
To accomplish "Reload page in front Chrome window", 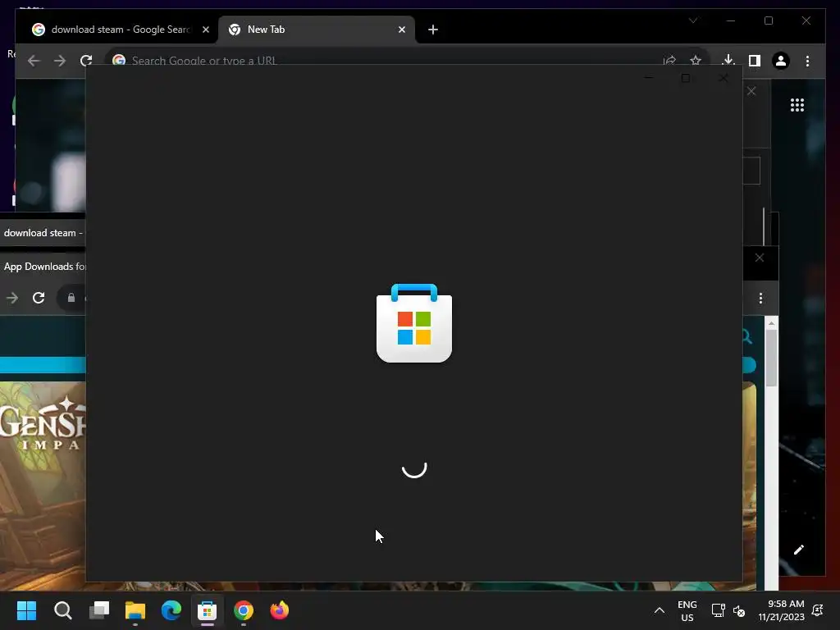I will click(x=86, y=61).
